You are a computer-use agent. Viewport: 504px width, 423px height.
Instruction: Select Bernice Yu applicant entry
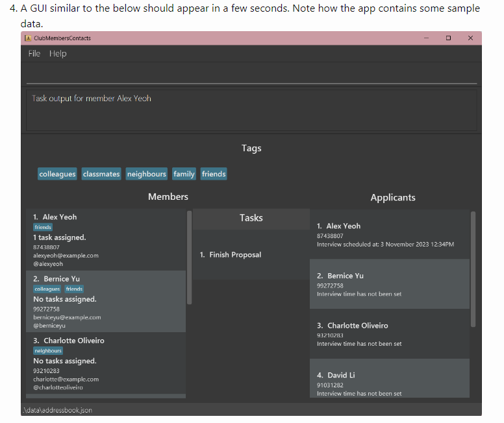point(390,284)
